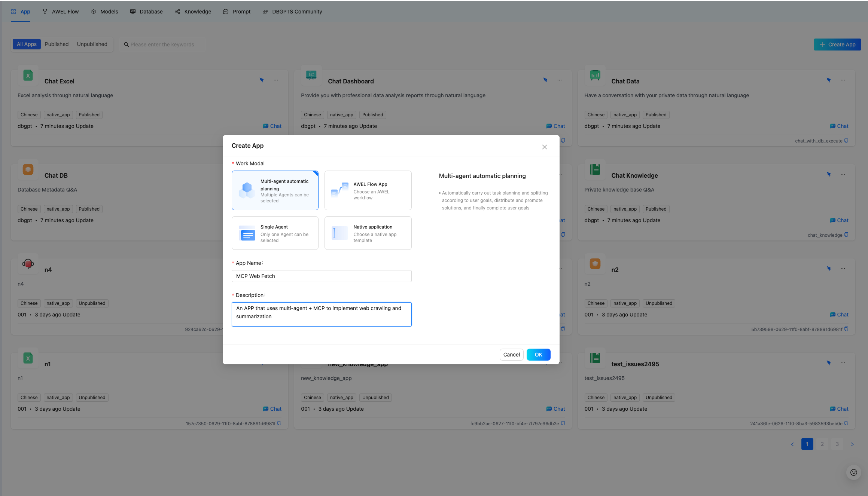This screenshot has height=496, width=868.
Task: Click the Chat Knowledge book icon
Action: tap(595, 169)
